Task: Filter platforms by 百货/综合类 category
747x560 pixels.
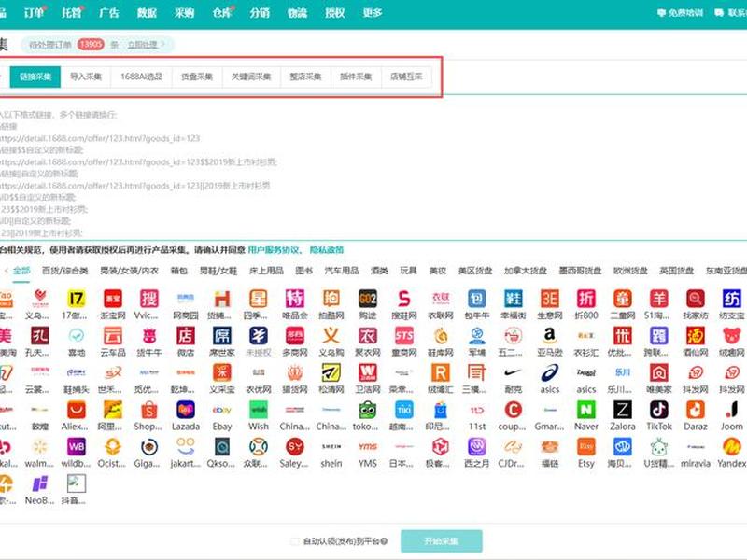Action: 64,271
